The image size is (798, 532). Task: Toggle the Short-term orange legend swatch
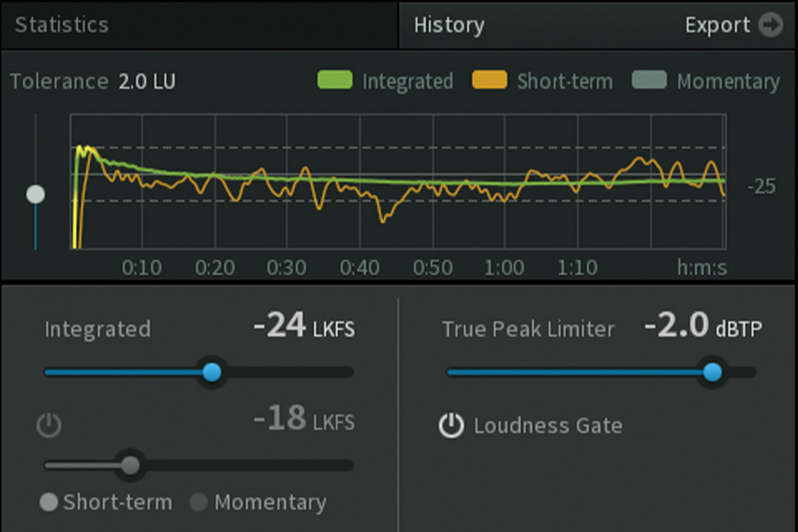[x=489, y=81]
